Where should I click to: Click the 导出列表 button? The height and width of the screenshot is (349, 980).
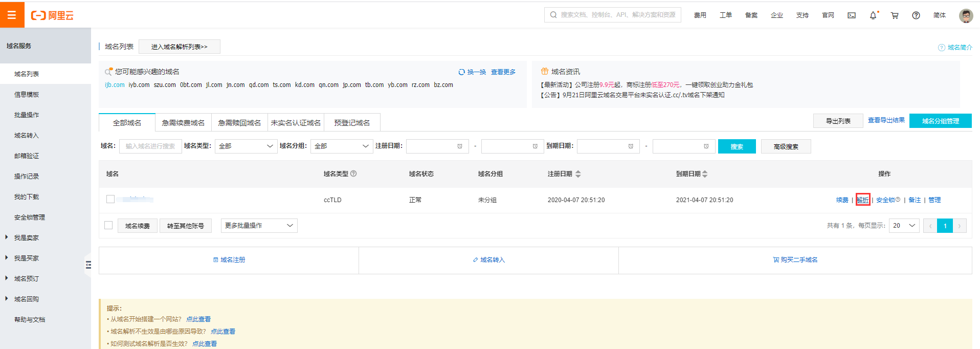(838, 121)
